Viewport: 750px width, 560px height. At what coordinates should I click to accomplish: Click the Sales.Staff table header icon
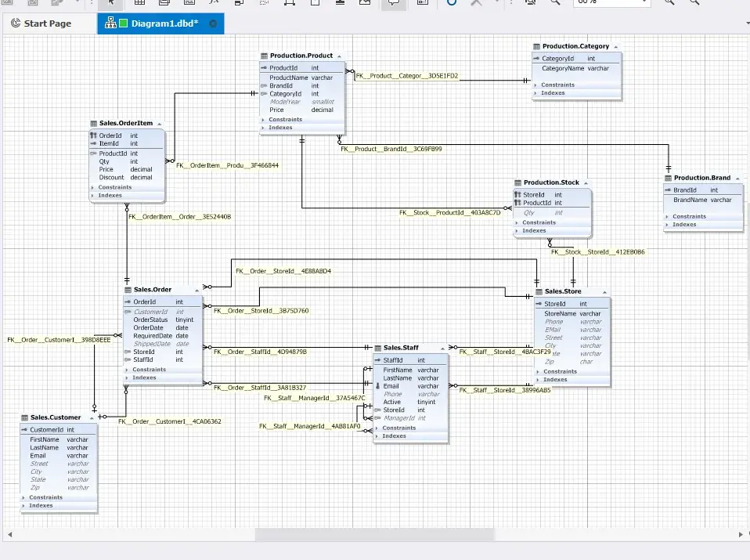377,348
